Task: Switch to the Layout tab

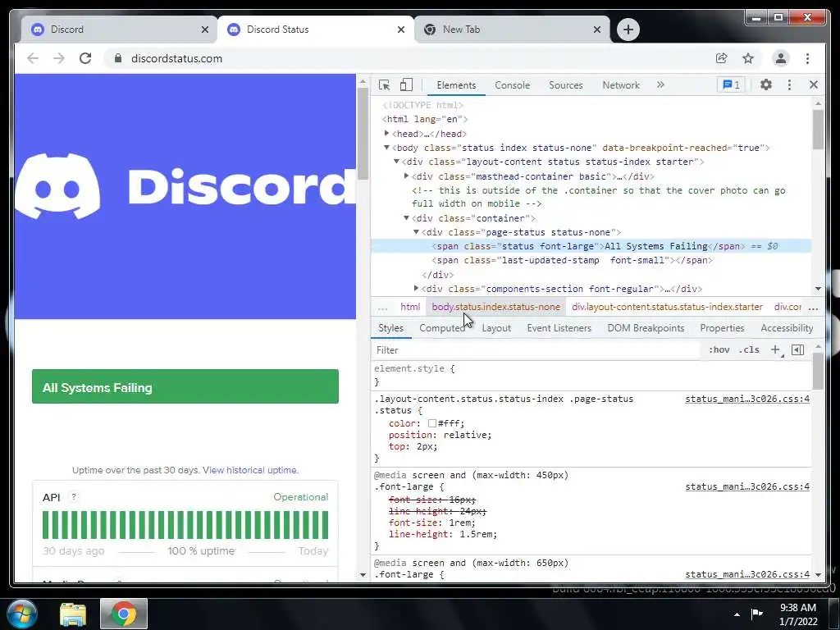Action: pos(496,328)
